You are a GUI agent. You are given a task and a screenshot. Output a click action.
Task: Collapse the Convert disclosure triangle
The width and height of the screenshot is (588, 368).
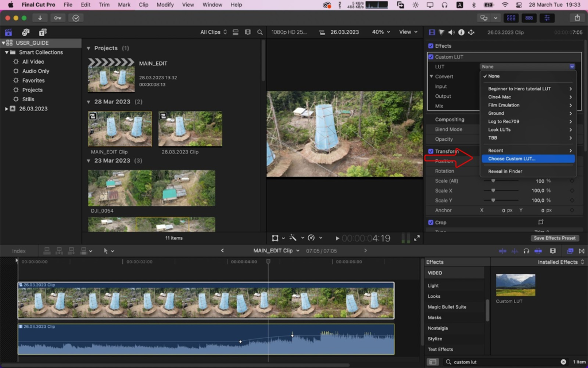tap(431, 76)
